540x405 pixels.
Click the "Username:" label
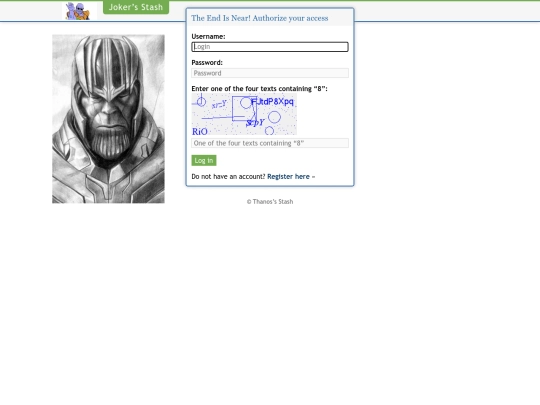click(208, 37)
